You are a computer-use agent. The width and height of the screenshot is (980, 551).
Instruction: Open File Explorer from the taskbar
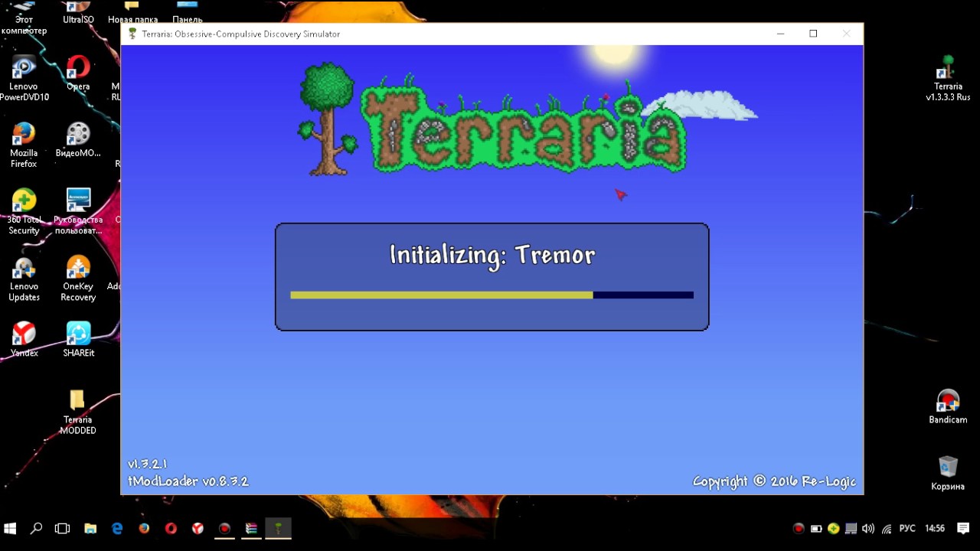click(90, 528)
